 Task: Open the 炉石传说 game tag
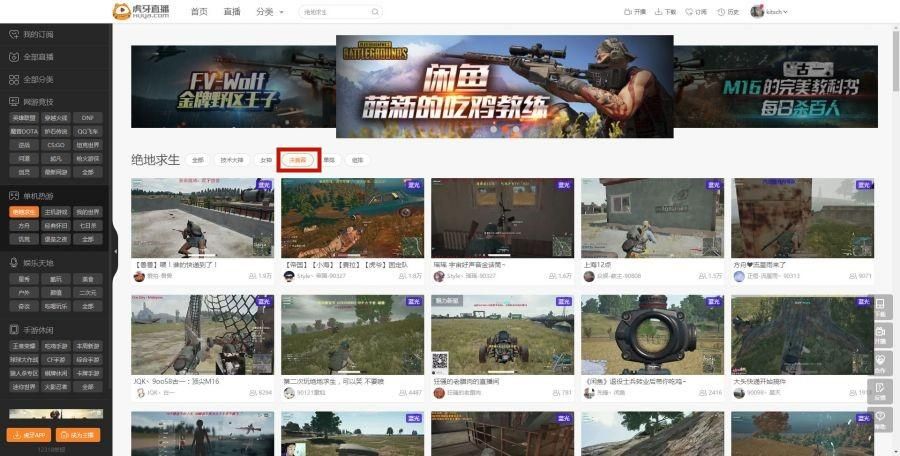click(56, 132)
